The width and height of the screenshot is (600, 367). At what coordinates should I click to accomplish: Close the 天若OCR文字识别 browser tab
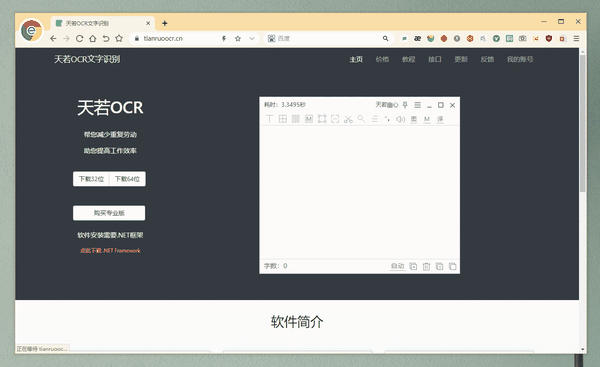tap(148, 23)
